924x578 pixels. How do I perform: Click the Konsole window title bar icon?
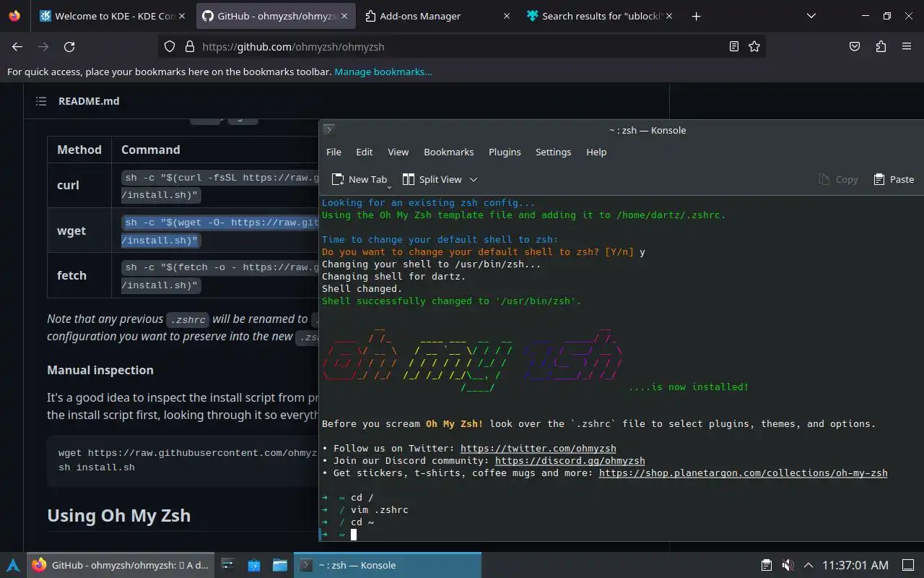pos(329,130)
